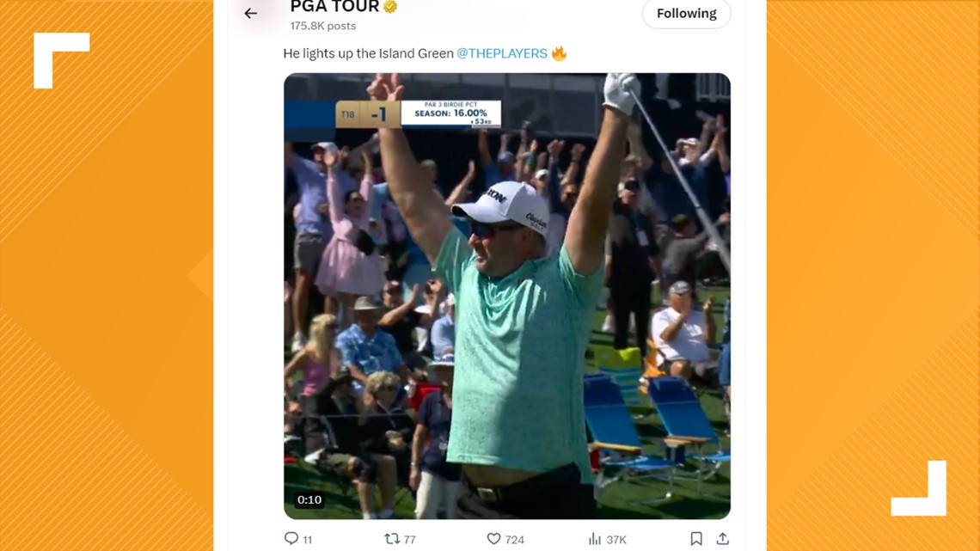
Task: Navigate back using the arrow icon
Action: click(x=250, y=13)
